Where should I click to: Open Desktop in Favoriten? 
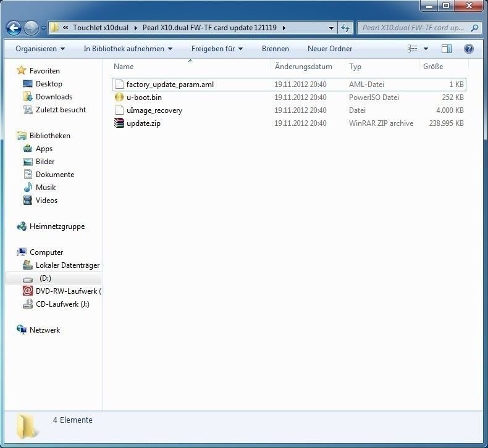pyautogui.click(x=49, y=84)
